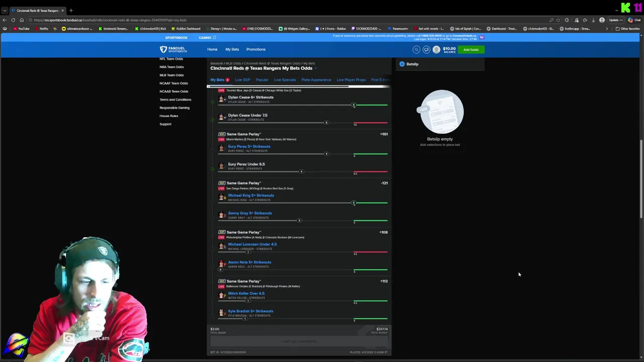
Task: Click the Add funds button
Action: [x=471, y=49]
